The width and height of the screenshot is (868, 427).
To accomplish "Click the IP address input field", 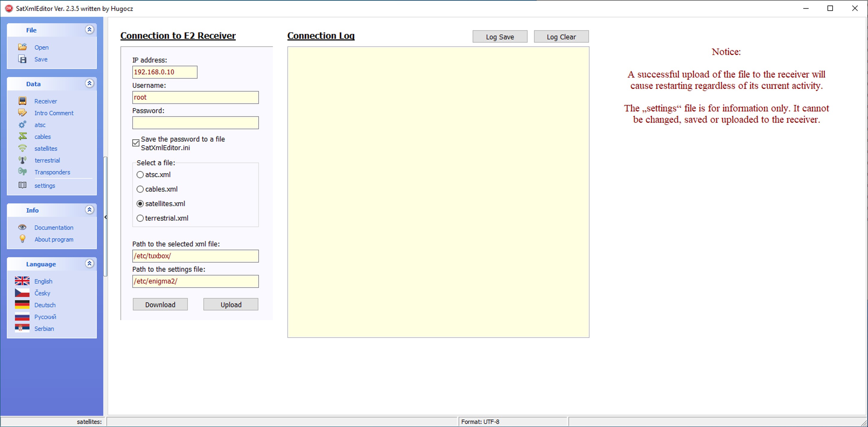I will (165, 72).
